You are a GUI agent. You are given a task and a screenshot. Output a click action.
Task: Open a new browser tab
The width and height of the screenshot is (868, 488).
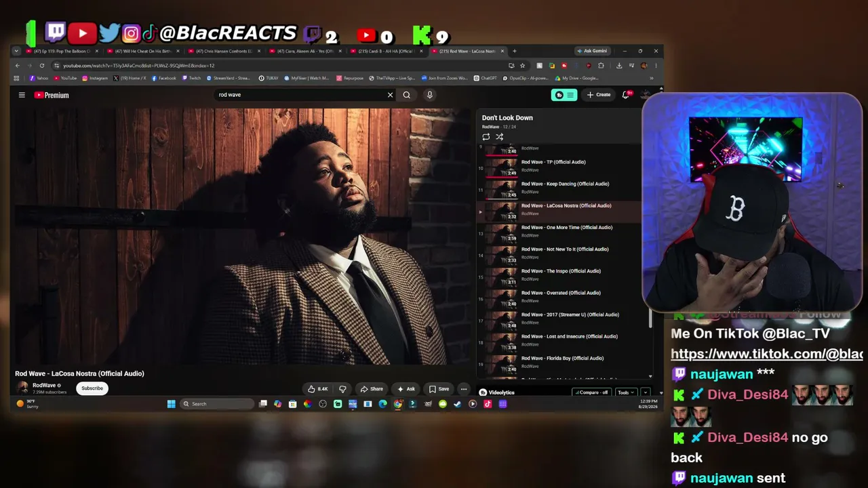[x=514, y=51]
